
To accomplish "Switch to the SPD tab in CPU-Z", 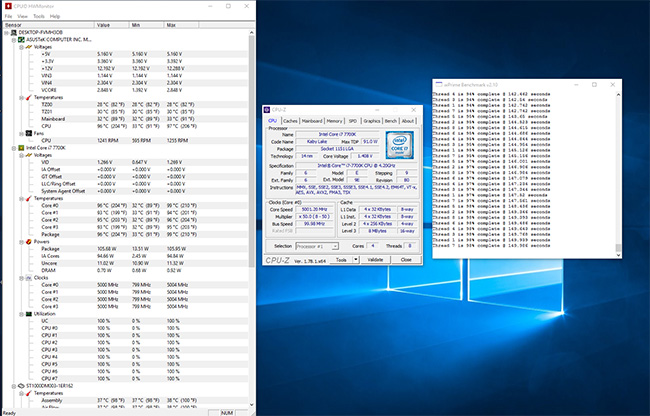I will 352,121.
